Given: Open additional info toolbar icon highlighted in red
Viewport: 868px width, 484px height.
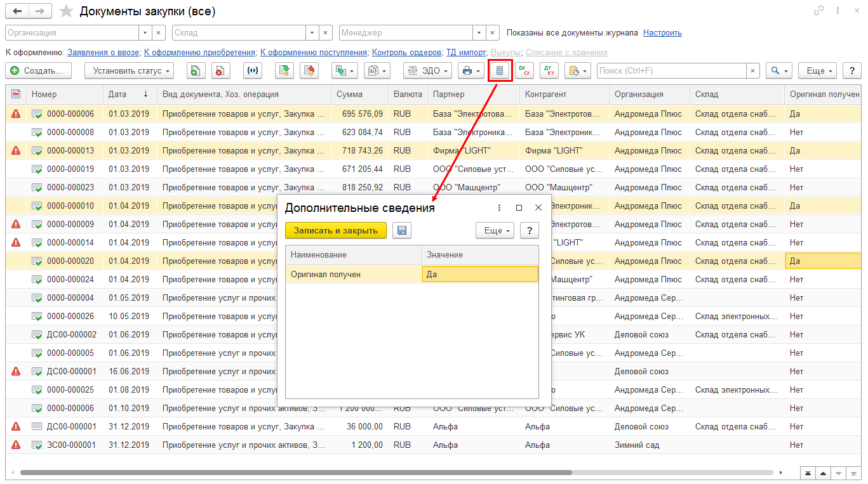Looking at the screenshot, I should click(500, 70).
